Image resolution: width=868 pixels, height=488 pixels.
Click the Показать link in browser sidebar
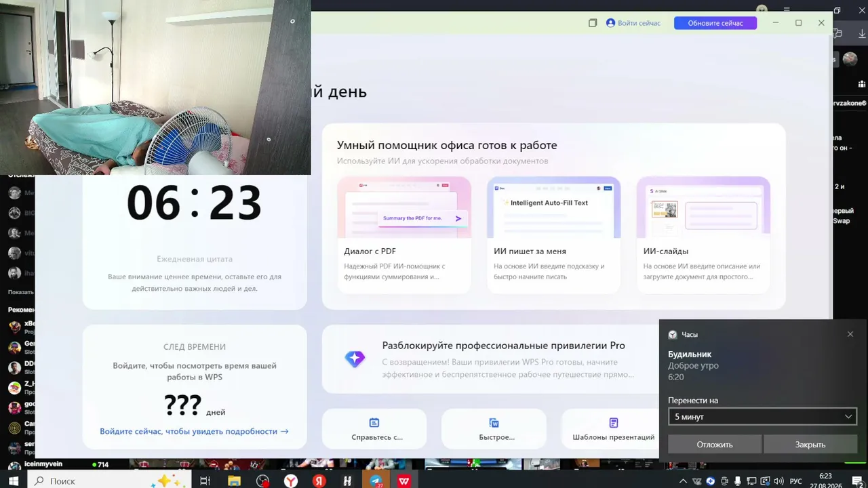click(21, 292)
